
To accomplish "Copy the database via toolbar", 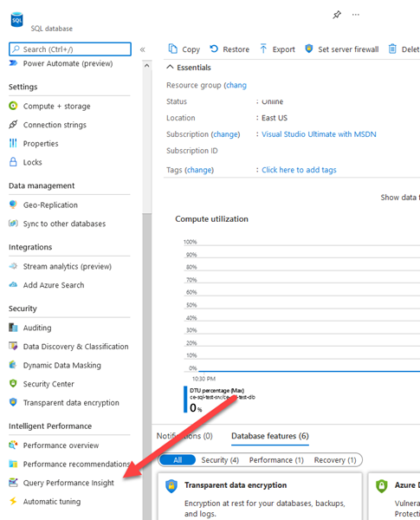I will [x=184, y=49].
